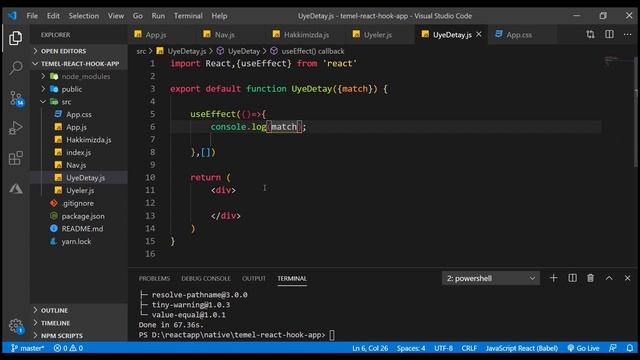Collapse the src folder
The width and height of the screenshot is (640, 360).
click(79, 101)
